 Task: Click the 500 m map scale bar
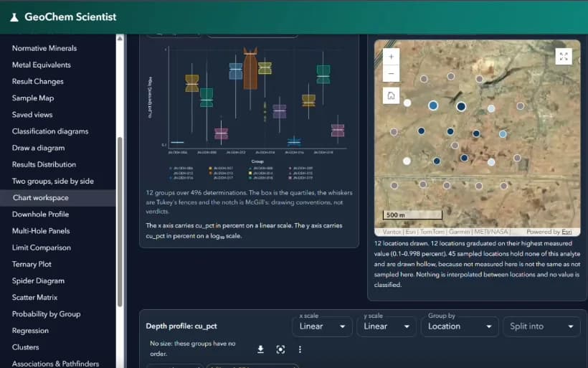point(412,215)
